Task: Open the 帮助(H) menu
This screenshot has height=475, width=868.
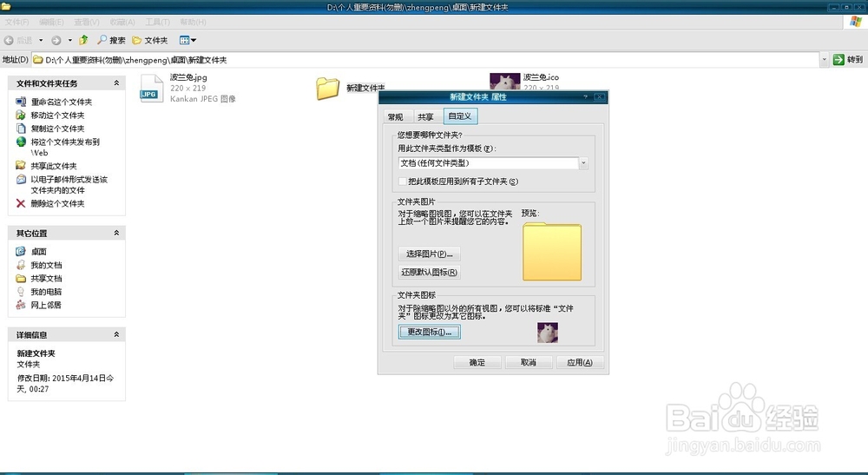Action: (193, 23)
